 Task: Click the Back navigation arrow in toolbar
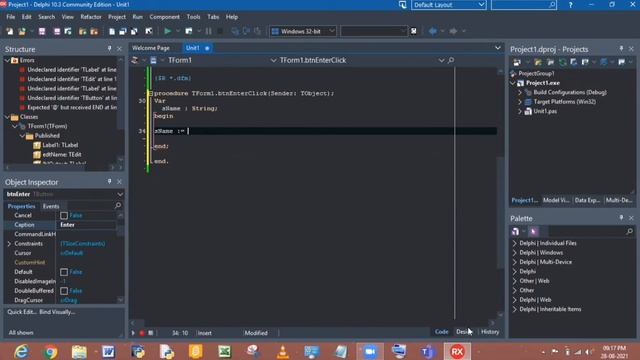pyautogui.click(x=433, y=31)
